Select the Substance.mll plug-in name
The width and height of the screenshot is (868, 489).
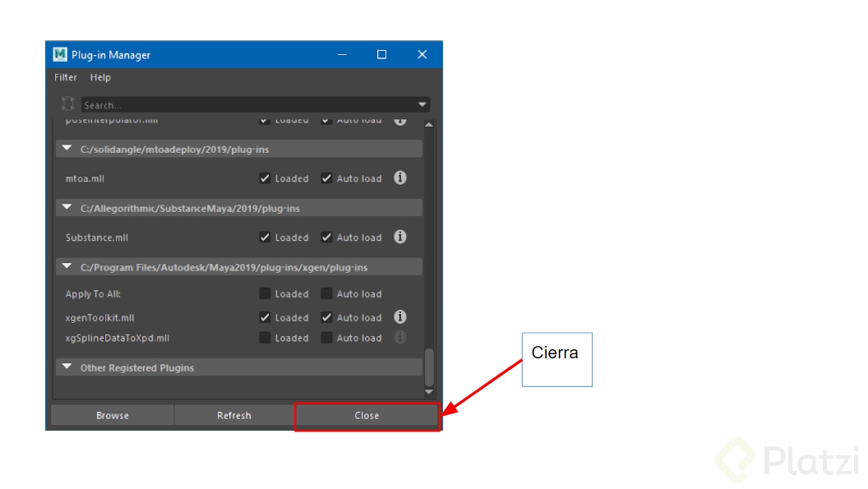(x=97, y=238)
